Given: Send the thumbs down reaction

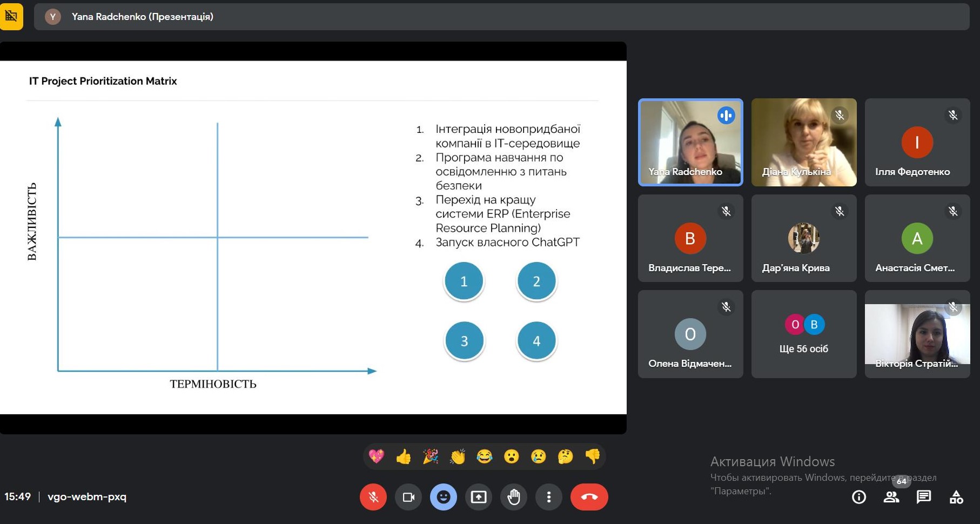Looking at the screenshot, I should [x=592, y=457].
